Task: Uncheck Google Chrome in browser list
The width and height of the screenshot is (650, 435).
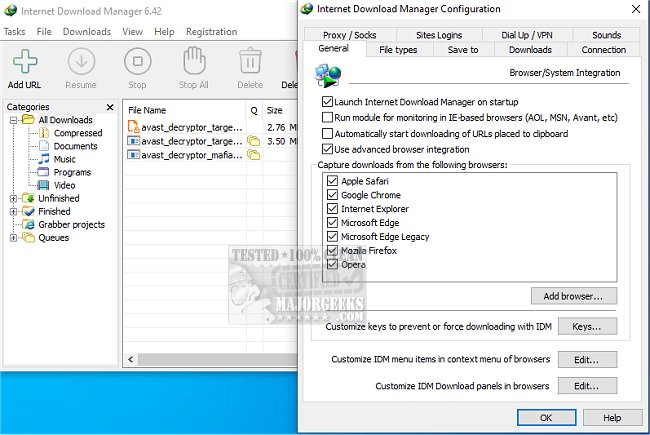Action: [333, 195]
